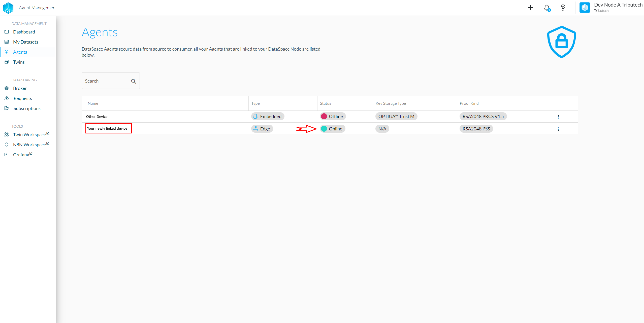This screenshot has height=323, width=644.
Task: Click the Twins sidebar icon
Action: tap(7, 62)
